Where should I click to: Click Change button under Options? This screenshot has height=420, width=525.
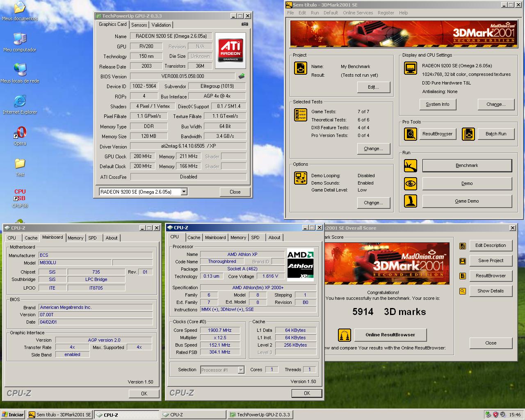pos(373,203)
